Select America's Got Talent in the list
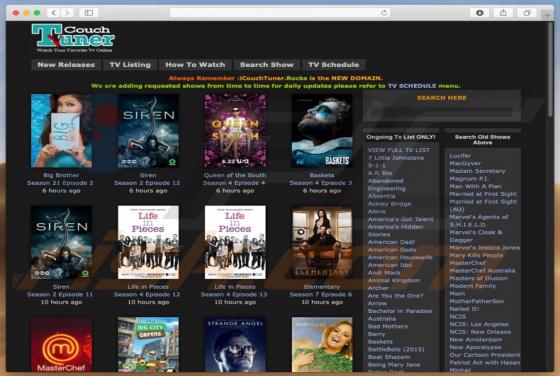Viewport: 560px width, 376px height. point(400,219)
